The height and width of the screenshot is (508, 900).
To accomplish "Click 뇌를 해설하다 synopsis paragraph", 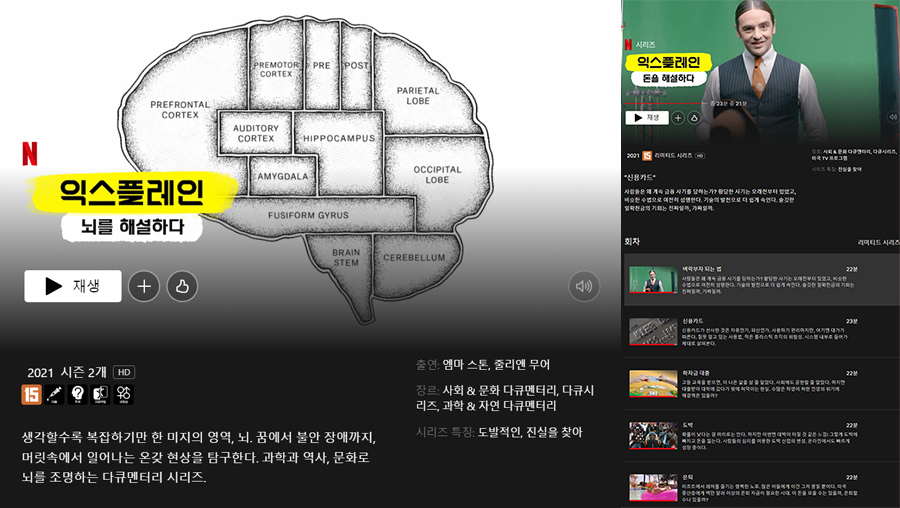I will pyautogui.click(x=198, y=457).
